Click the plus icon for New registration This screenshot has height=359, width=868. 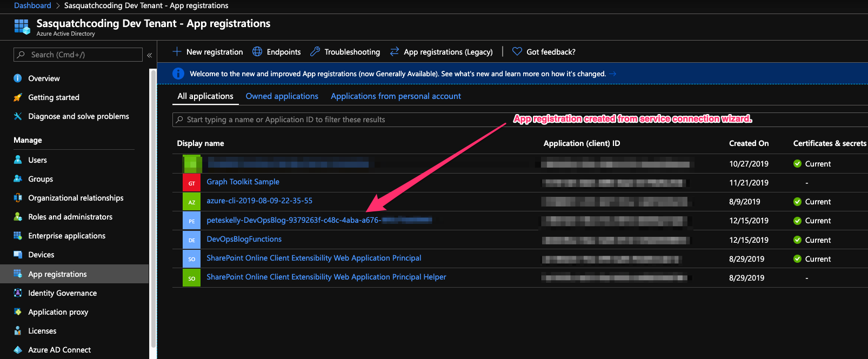pos(177,51)
